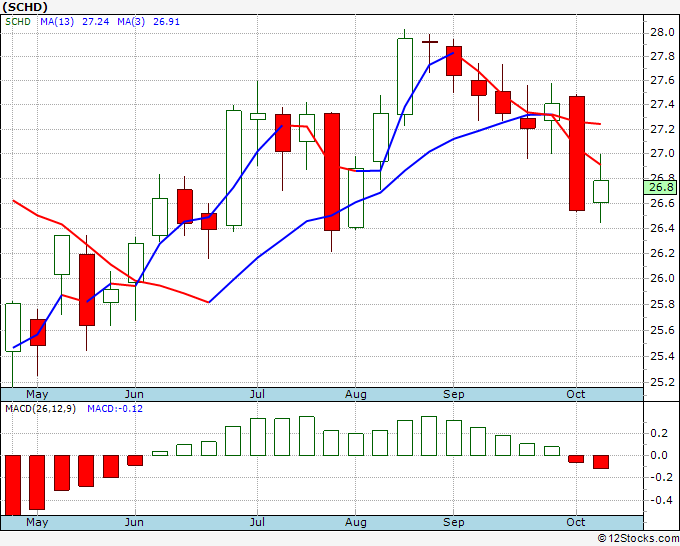The width and height of the screenshot is (680, 546).
Task: Click the 26.2 price axis label
Action: (x=662, y=253)
